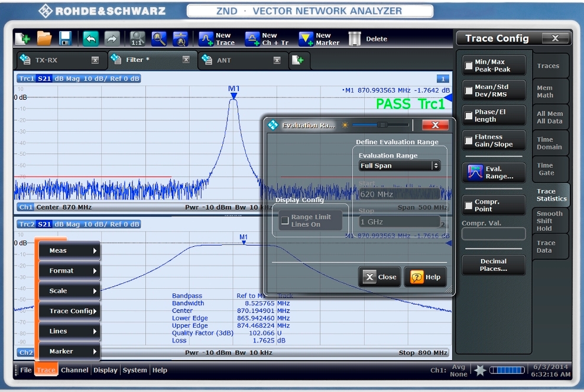This screenshot has height=392, width=584.
Task: Close the Trace Config panel
Action: coord(555,38)
